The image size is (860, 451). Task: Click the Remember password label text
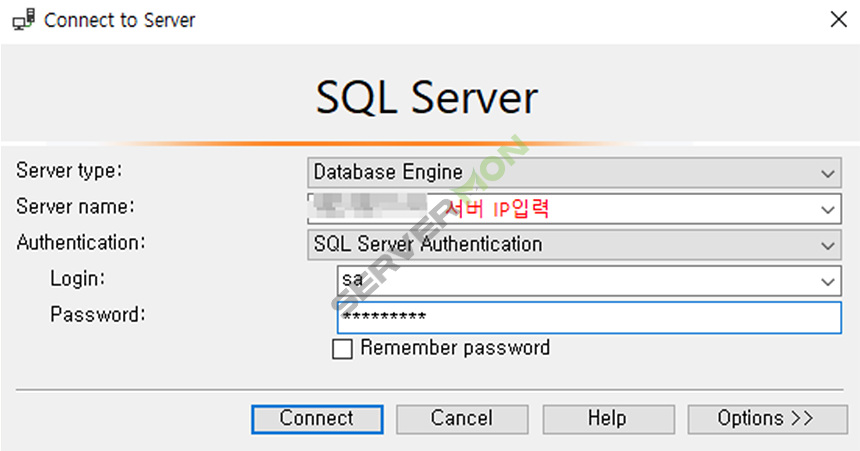tap(455, 348)
